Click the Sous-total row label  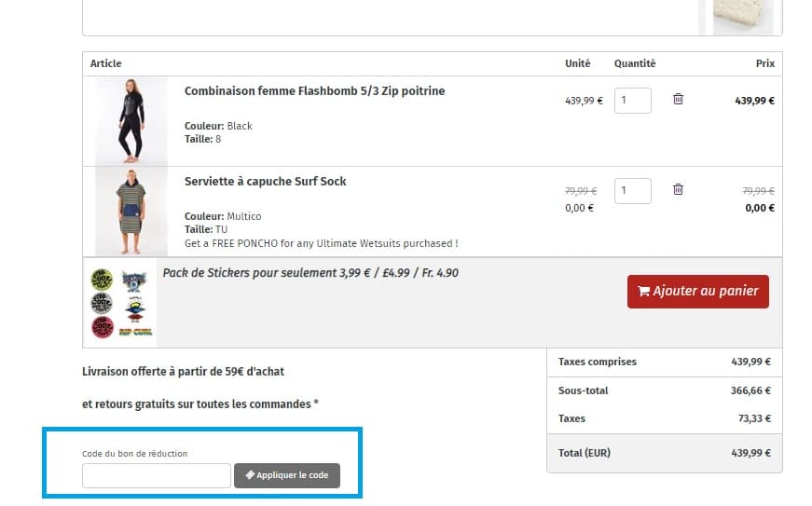(x=583, y=390)
